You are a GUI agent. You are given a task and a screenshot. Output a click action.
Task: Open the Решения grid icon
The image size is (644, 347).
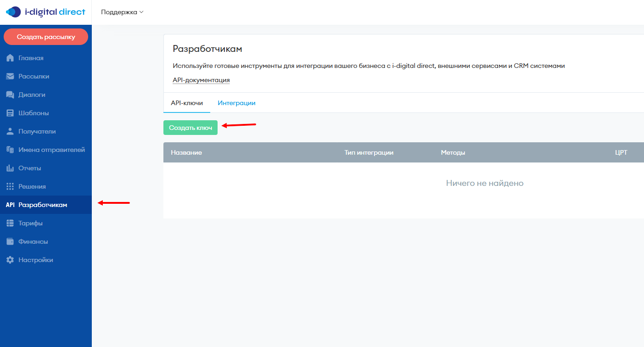coord(10,187)
